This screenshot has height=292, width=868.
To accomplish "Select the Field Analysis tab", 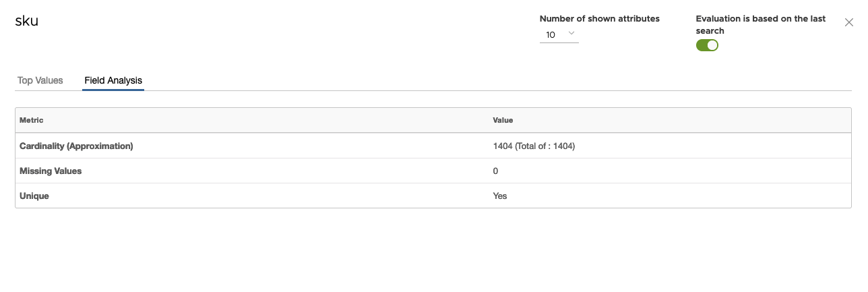I will point(113,80).
